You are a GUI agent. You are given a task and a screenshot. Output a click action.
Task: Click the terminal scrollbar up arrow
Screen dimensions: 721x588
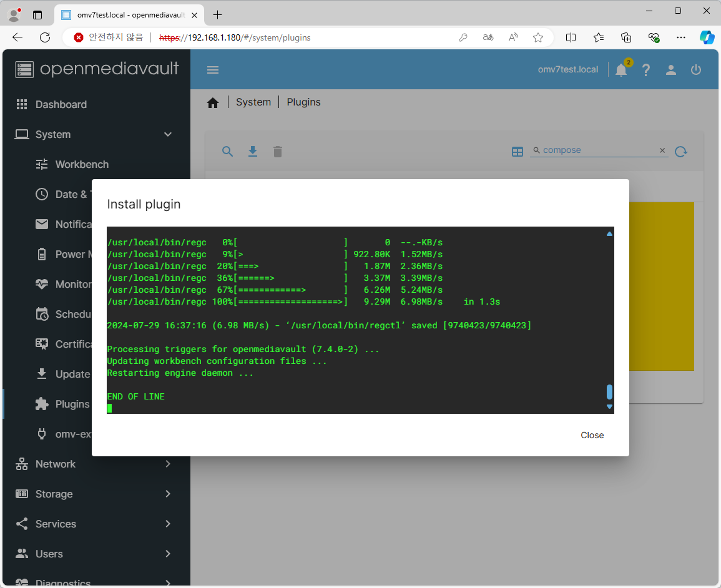point(609,234)
